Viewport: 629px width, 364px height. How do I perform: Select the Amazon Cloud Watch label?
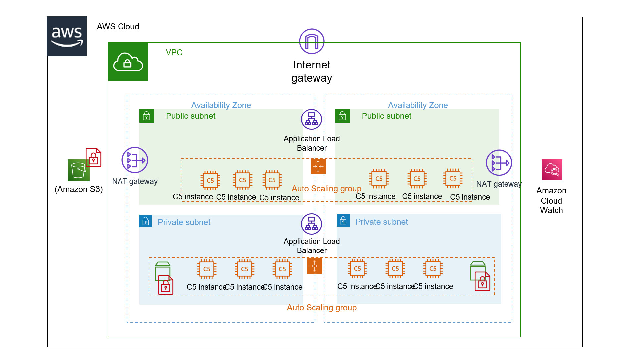click(x=552, y=200)
